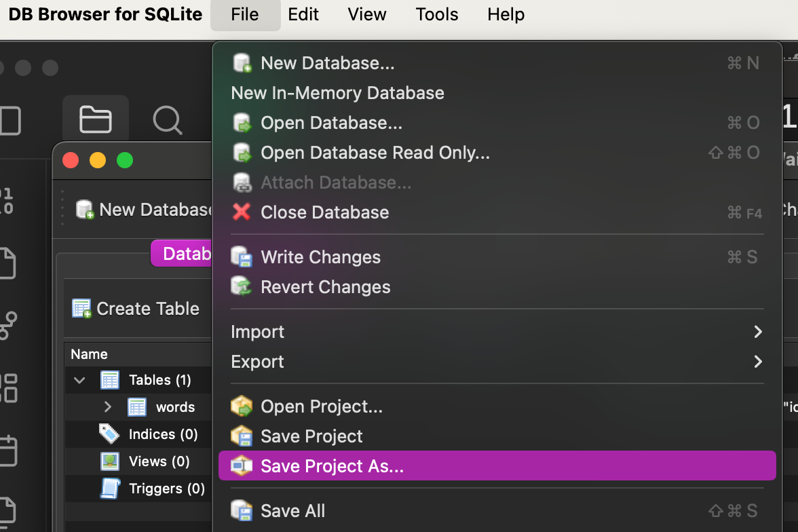Click Save Project As... entry
The height and width of the screenshot is (532, 798).
point(497,465)
